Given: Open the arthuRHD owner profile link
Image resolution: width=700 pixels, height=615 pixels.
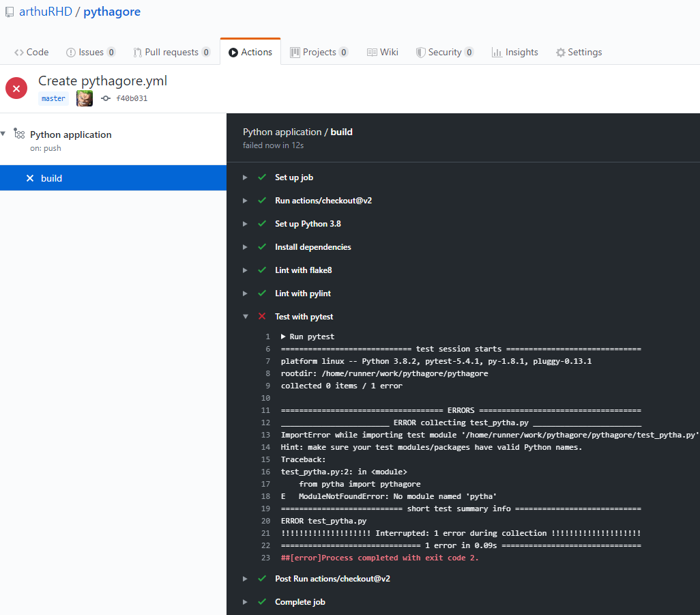Looking at the screenshot, I should [45, 12].
